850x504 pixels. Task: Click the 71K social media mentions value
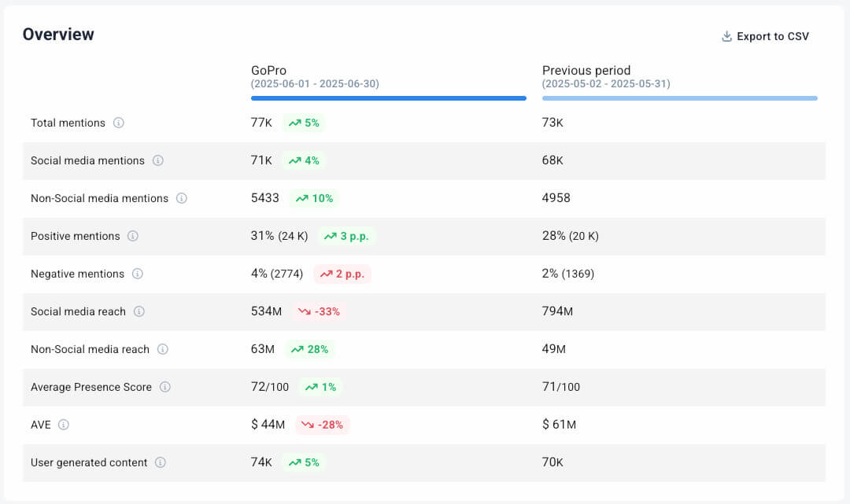tap(261, 160)
